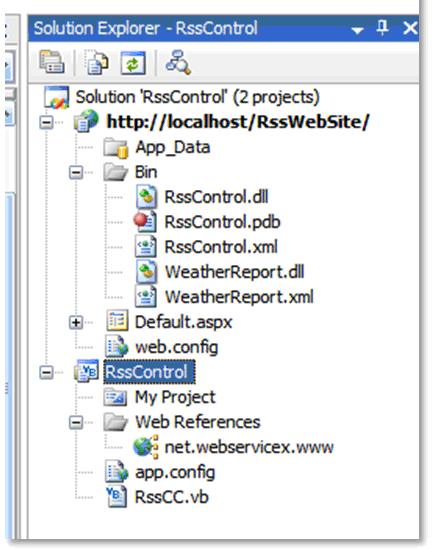Select the My Project item

tap(175, 397)
